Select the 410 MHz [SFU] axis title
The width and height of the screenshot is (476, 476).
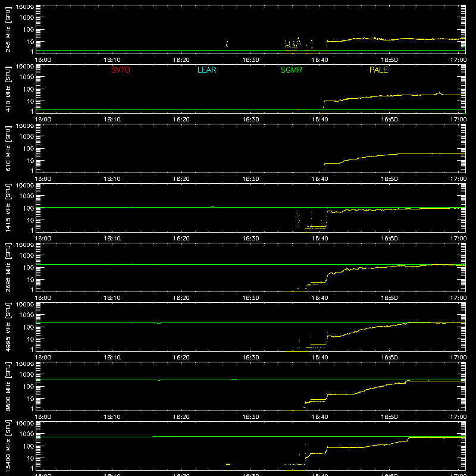point(8,89)
